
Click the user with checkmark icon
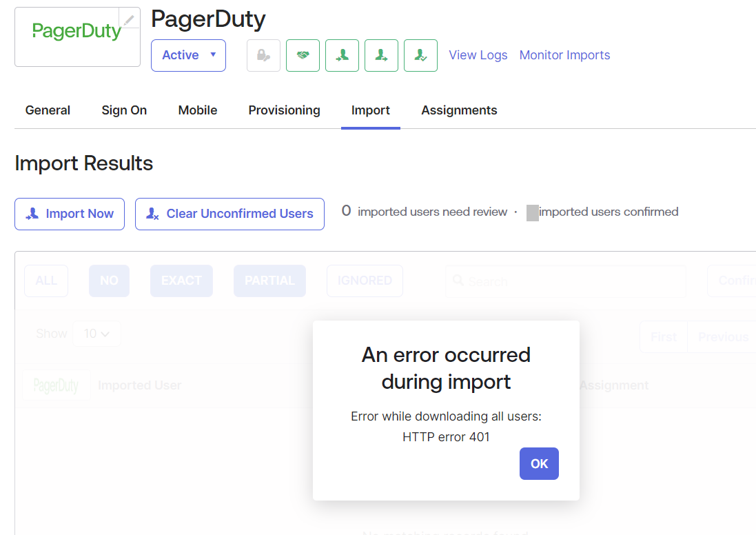point(420,55)
